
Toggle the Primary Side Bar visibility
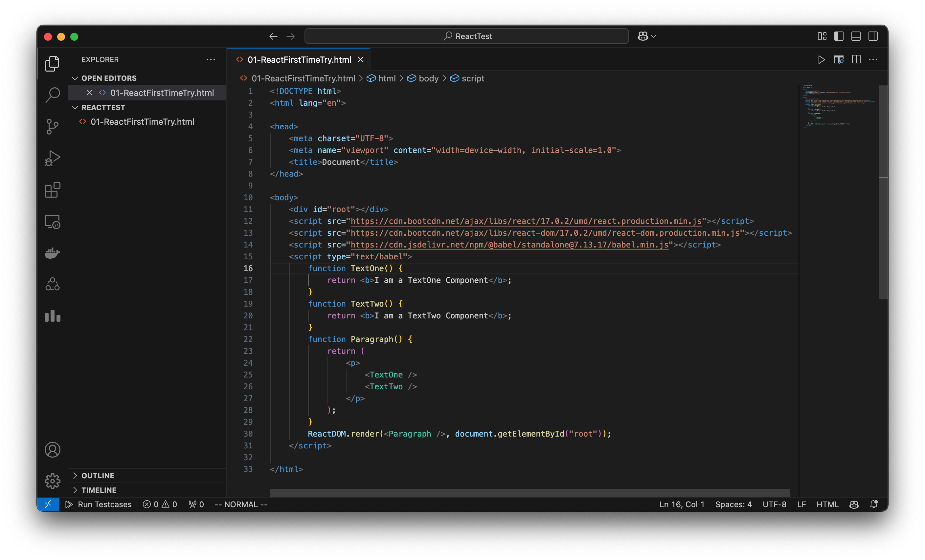[839, 36]
